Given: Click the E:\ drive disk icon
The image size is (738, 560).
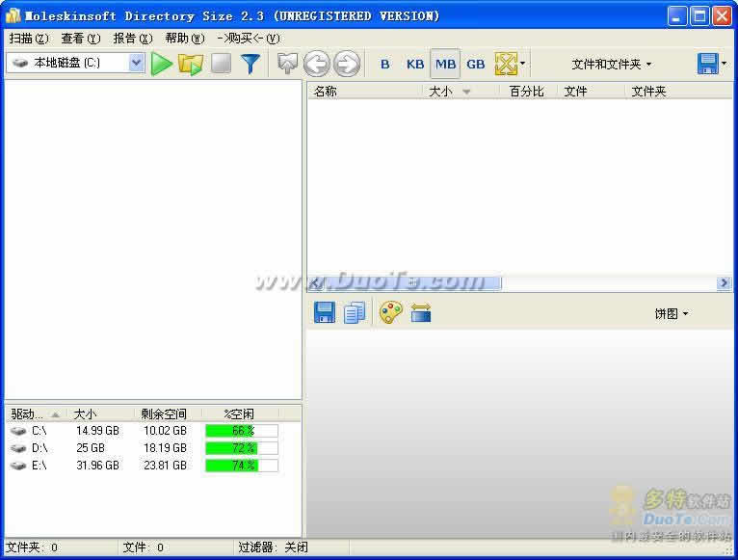Looking at the screenshot, I should 18,466.
